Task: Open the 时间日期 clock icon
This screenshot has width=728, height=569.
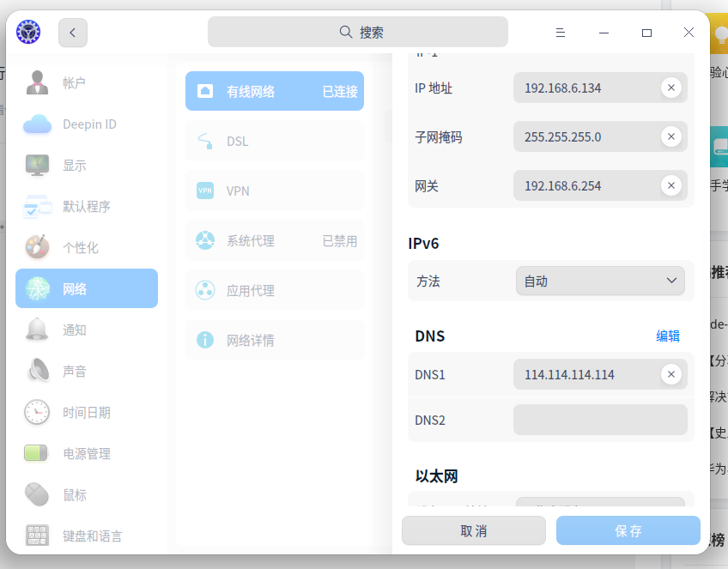Action: click(37, 412)
